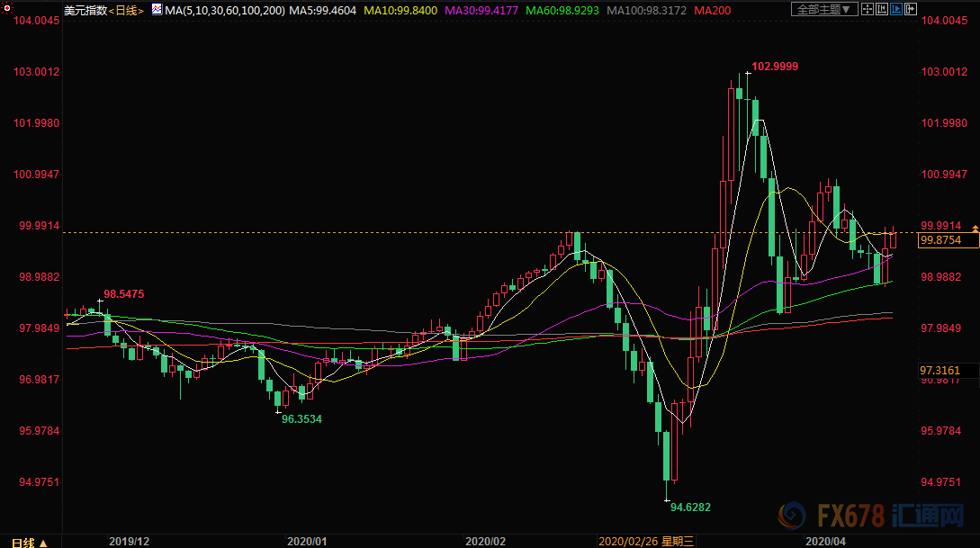Screen dimensions: 980x548
Task: Click the MA indicator chart icon
Action: 157,10
